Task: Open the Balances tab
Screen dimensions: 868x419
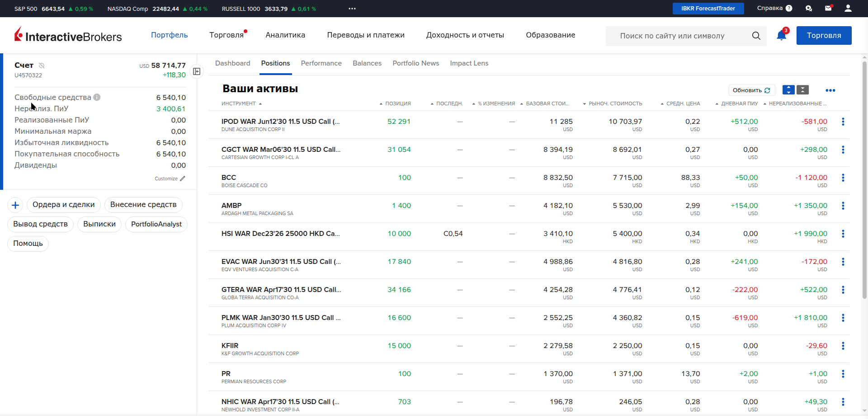Action: [x=367, y=63]
